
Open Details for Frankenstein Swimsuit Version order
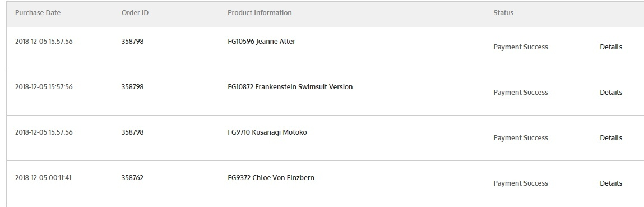point(611,93)
